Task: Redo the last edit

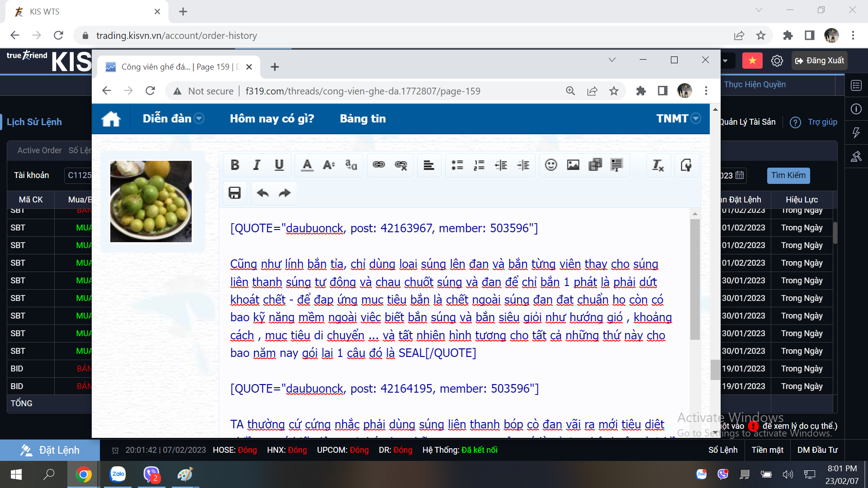Action: [x=285, y=192]
